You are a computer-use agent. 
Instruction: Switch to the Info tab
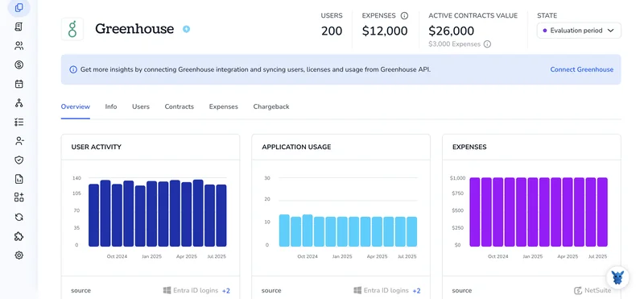(111, 106)
